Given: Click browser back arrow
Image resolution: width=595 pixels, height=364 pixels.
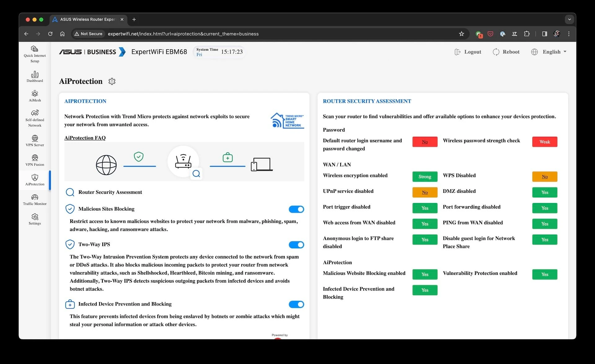Looking at the screenshot, I should tap(26, 34).
